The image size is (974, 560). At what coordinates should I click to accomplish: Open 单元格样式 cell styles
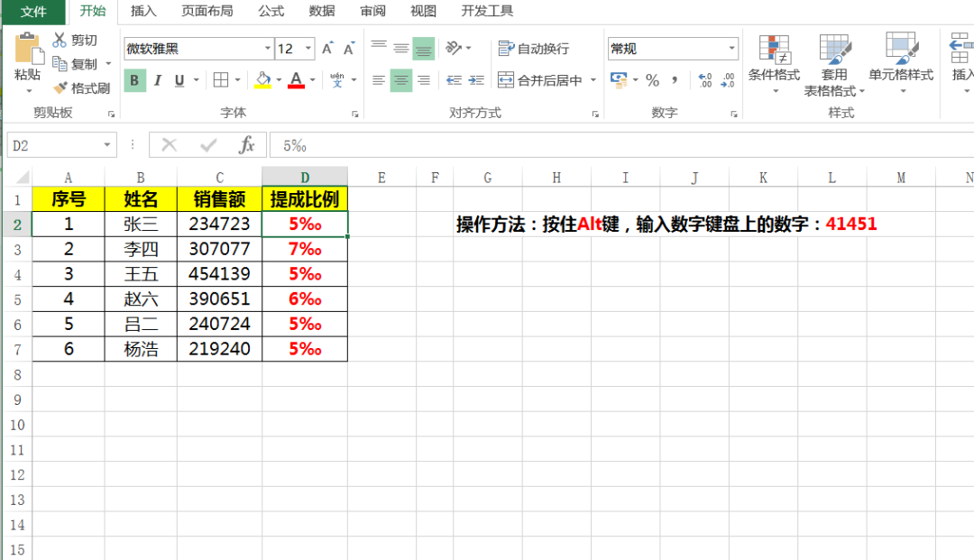901,65
